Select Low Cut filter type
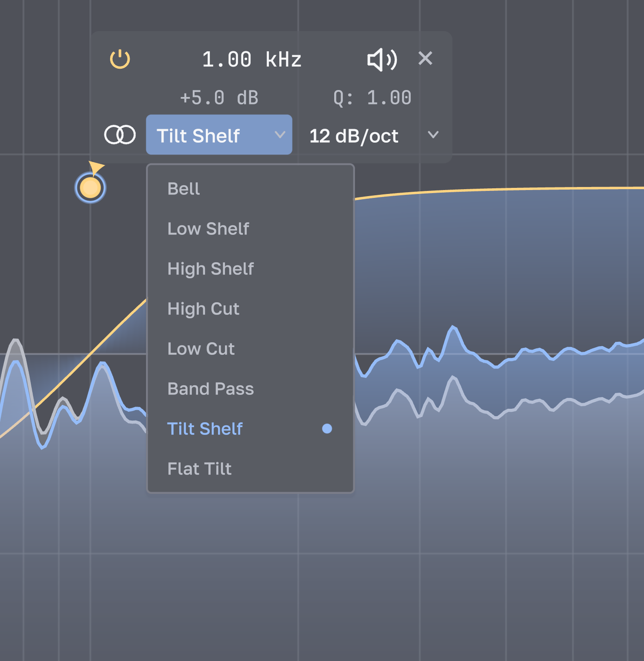Image resolution: width=644 pixels, height=661 pixels. tap(251, 349)
